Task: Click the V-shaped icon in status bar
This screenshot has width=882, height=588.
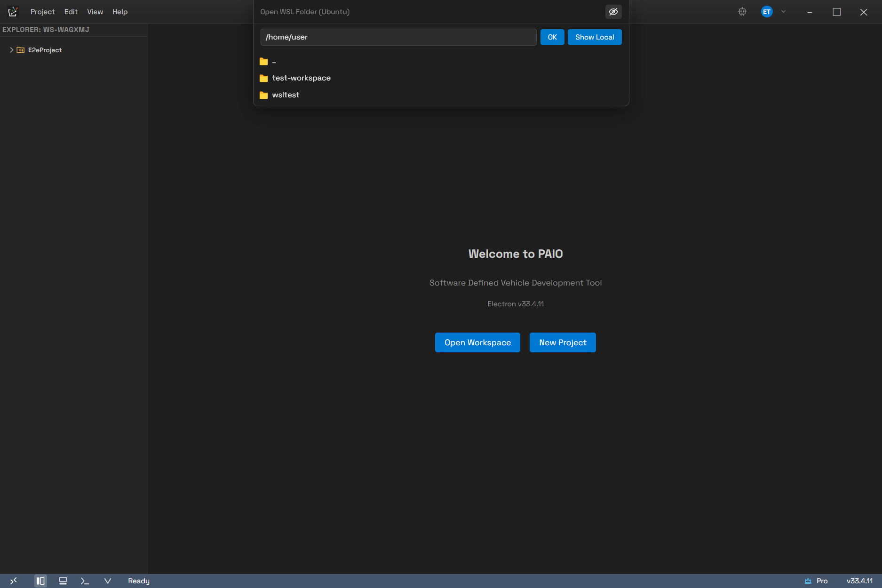Action: pyautogui.click(x=108, y=581)
